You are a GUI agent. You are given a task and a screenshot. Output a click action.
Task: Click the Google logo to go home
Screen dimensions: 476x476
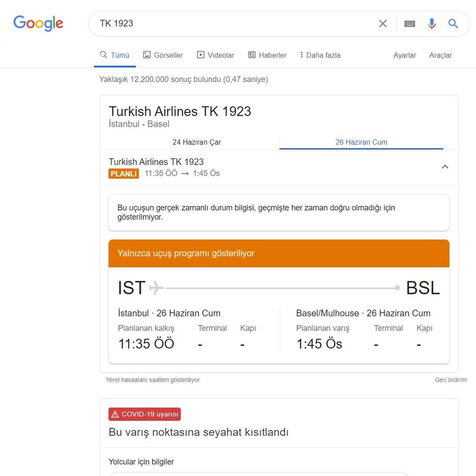38,23
